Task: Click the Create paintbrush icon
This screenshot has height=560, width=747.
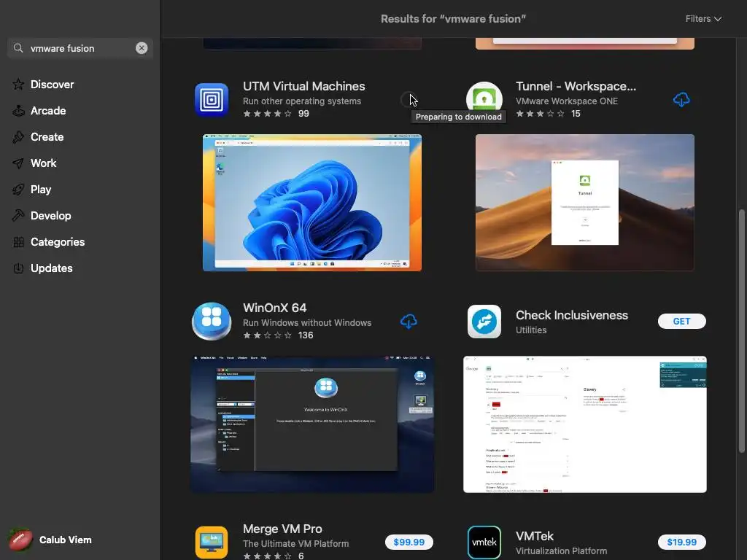Action: click(18, 137)
